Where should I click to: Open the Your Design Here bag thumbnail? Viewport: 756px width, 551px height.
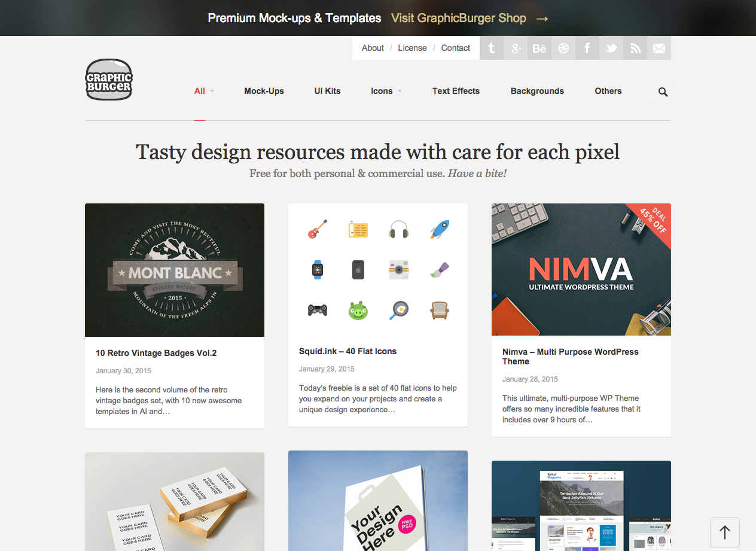coord(378,501)
